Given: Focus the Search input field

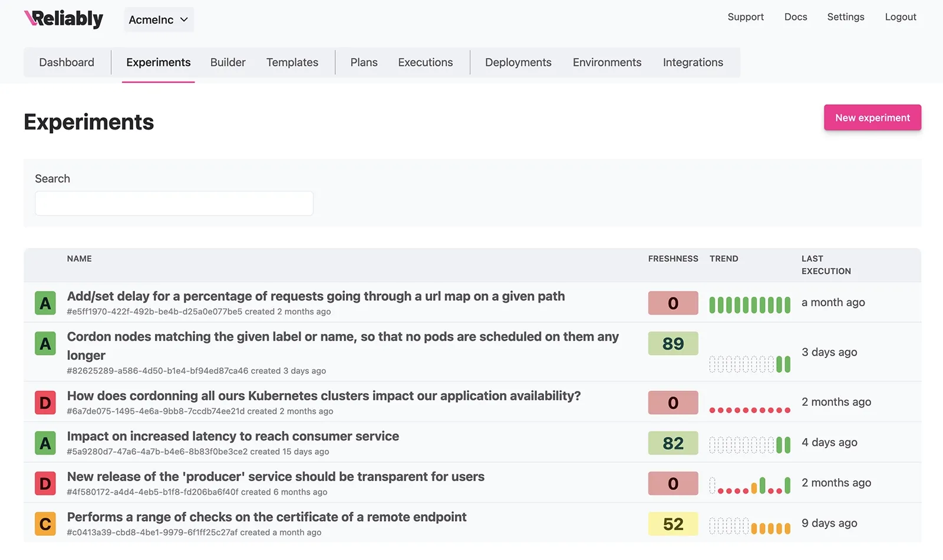Looking at the screenshot, I should point(174,203).
